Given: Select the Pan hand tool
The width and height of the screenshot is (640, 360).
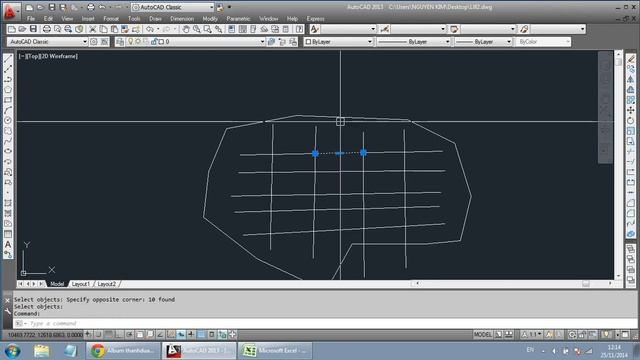Looking at the screenshot, I should (186, 29).
